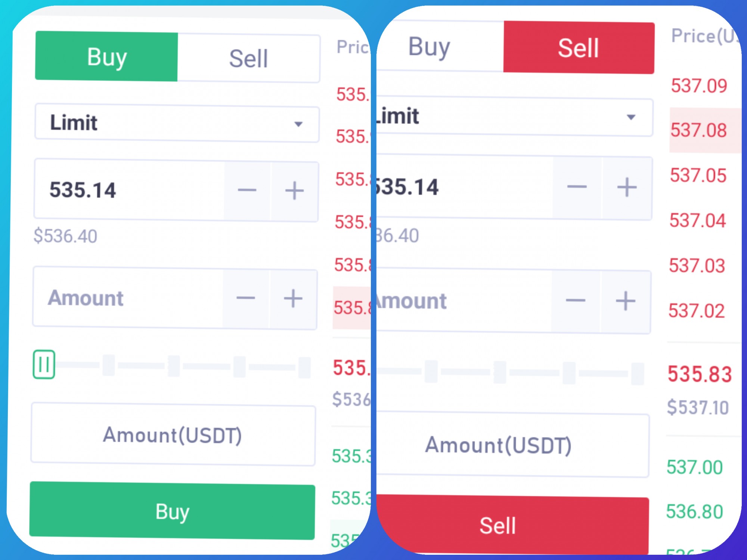Switch to Buy tab in right panel
The height and width of the screenshot is (560, 747).
coord(429,47)
